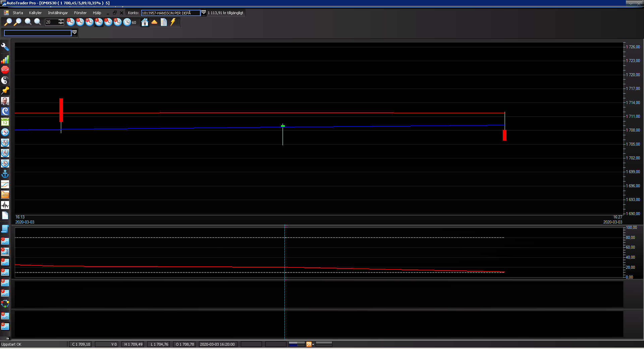Click the red STOP icon in sidebar

pyautogui.click(x=5, y=70)
